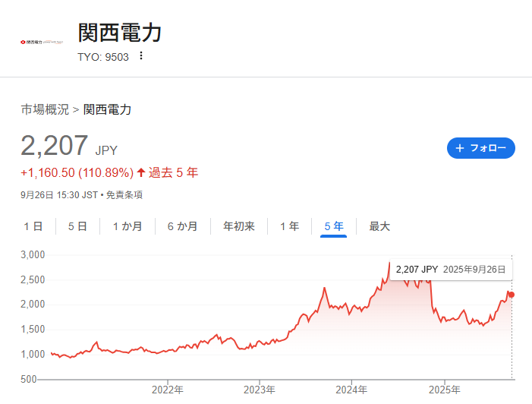Select the 6か月 range tab
Image resolution: width=532 pixels, height=404 pixels.
pyautogui.click(x=182, y=226)
